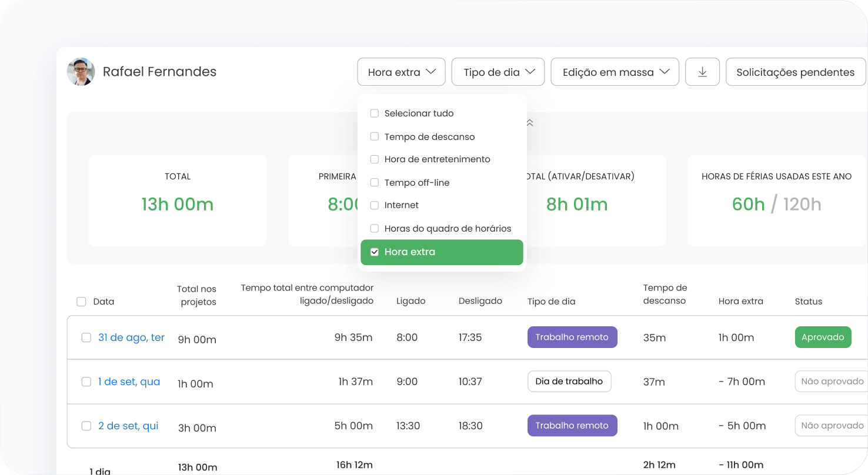Uncheck the selected Hora extra option
Viewport: 868px width, 475px height.
click(x=374, y=252)
